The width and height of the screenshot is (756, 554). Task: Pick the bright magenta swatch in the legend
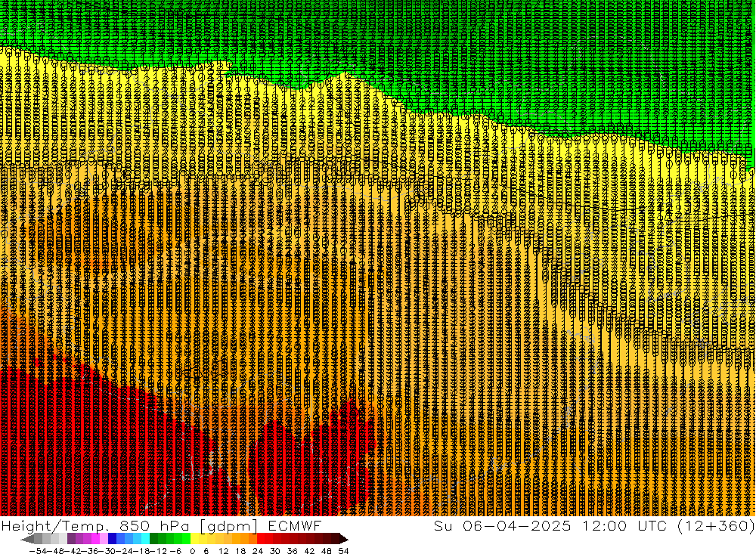(x=95, y=539)
